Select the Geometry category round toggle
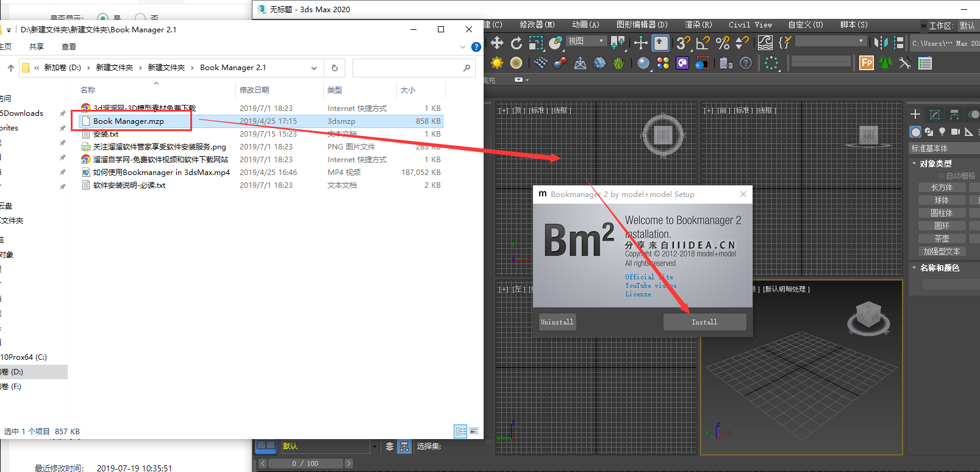Screen dimensions: 980x472 [915, 132]
